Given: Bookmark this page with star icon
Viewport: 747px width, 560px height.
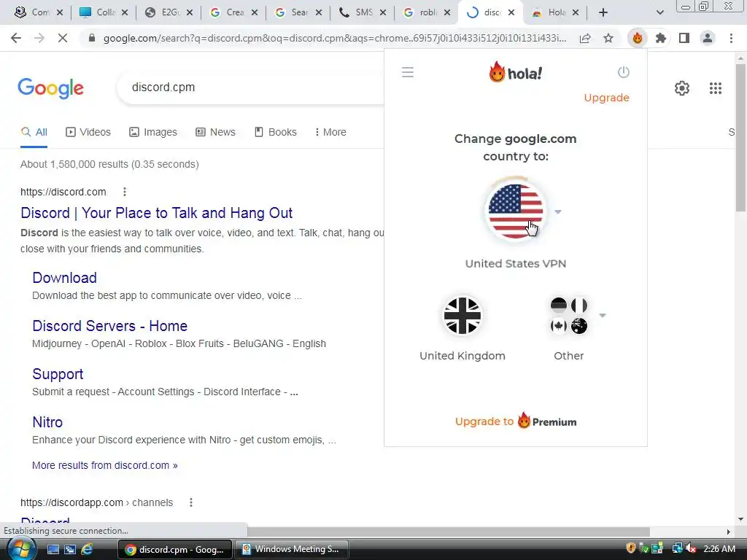Looking at the screenshot, I should [x=608, y=38].
